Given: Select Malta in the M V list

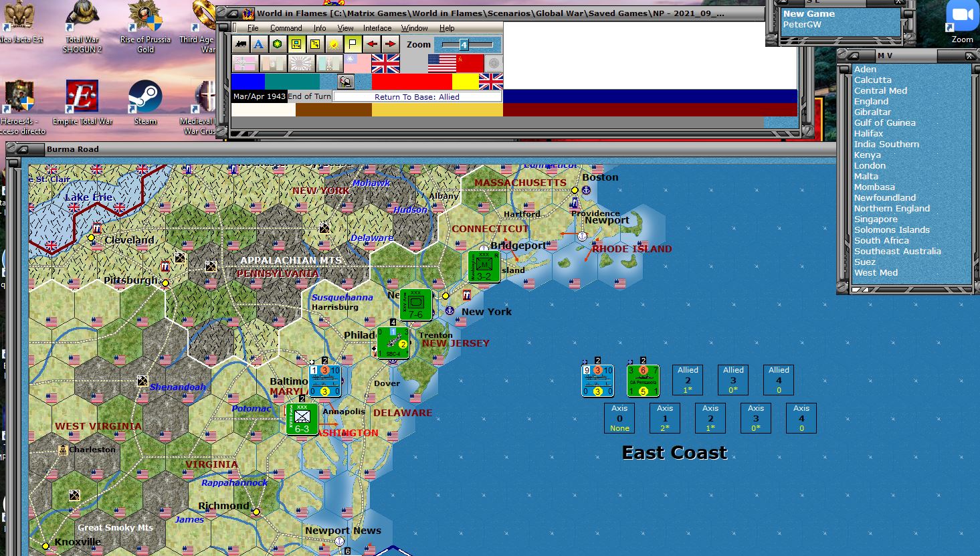Looking at the screenshot, I should [x=866, y=177].
